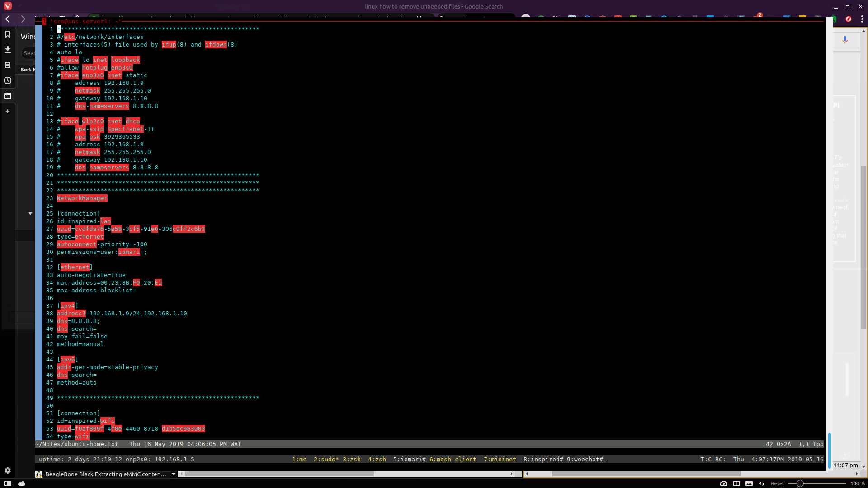Click the page's vertical scrollbar thumb
The image size is (868, 488).
coord(863,248)
